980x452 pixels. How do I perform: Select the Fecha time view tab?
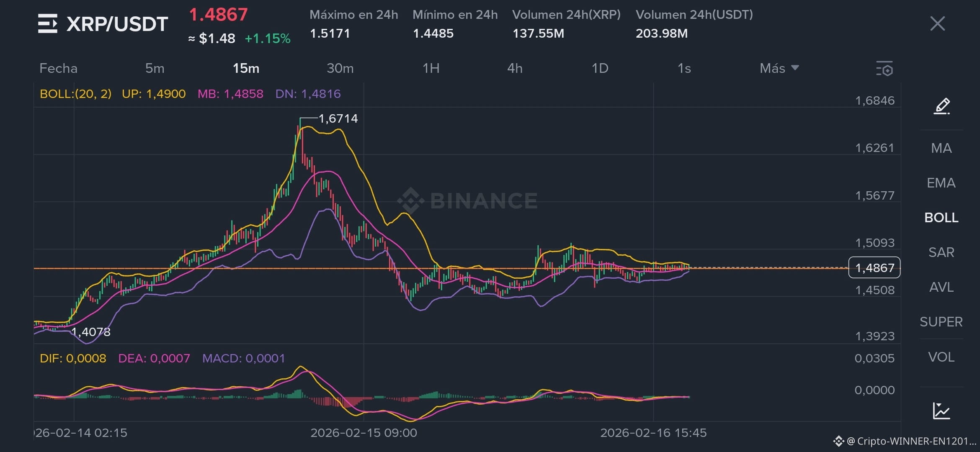pos(58,68)
